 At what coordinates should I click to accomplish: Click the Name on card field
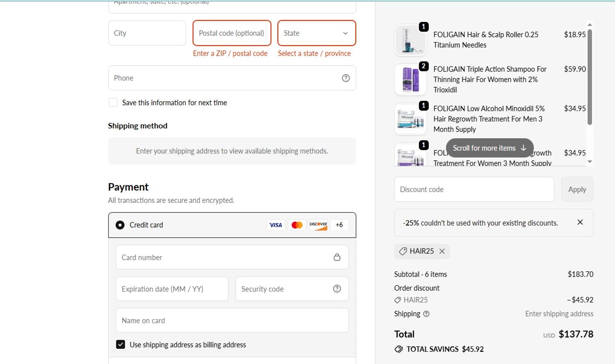pyautogui.click(x=232, y=320)
